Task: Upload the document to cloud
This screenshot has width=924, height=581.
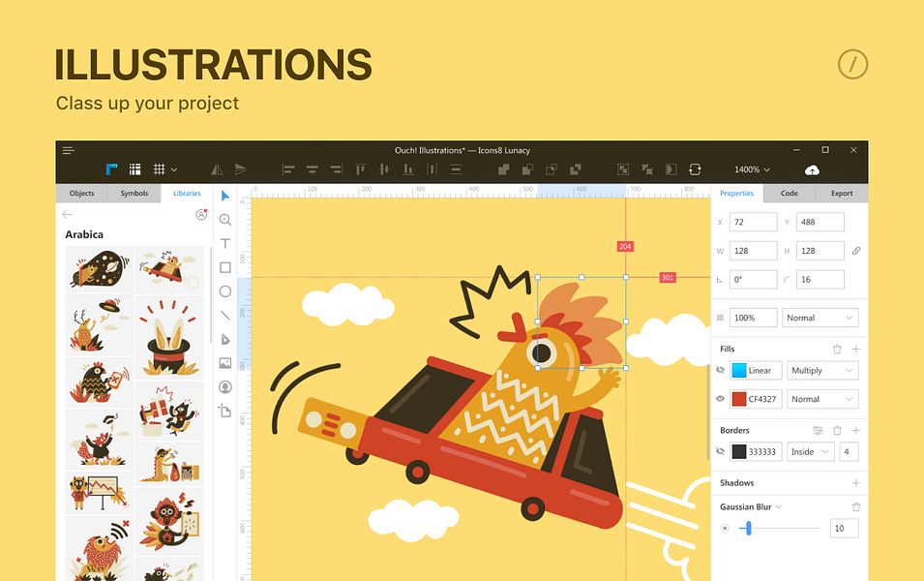Action: (812, 169)
